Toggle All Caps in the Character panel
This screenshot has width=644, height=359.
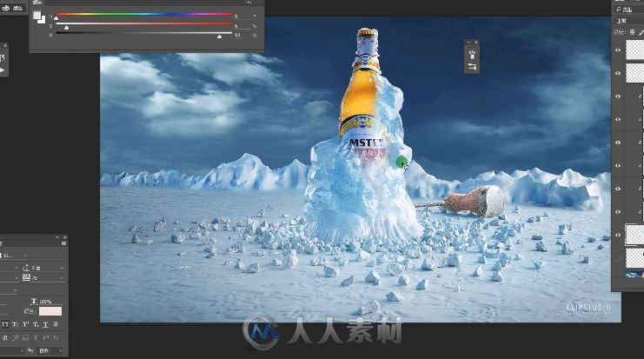pos(5,324)
